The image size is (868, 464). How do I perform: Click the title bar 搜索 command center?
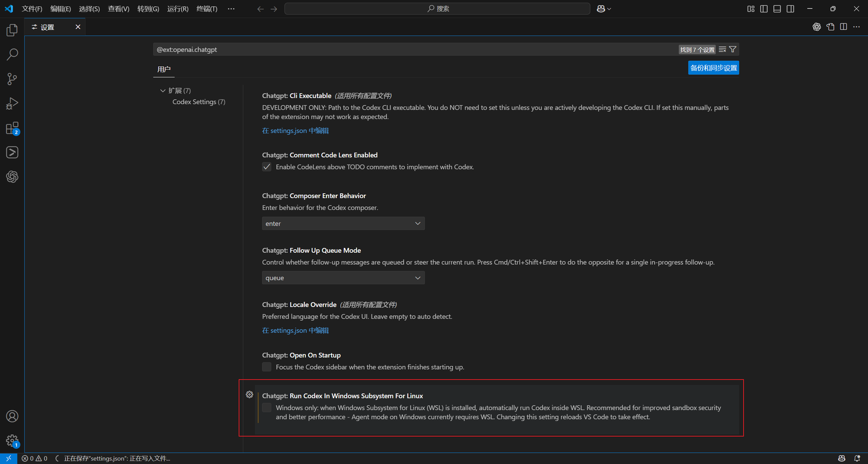pos(437,9)
